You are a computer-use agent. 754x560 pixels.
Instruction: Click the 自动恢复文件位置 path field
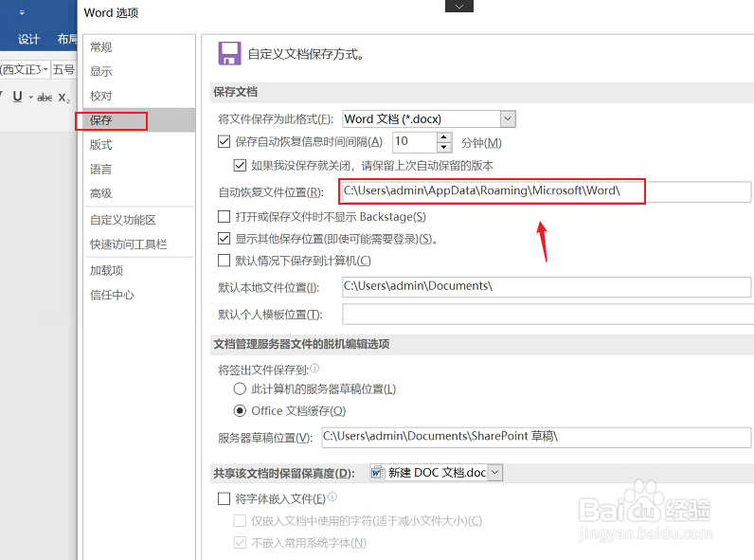coord(545,191)
